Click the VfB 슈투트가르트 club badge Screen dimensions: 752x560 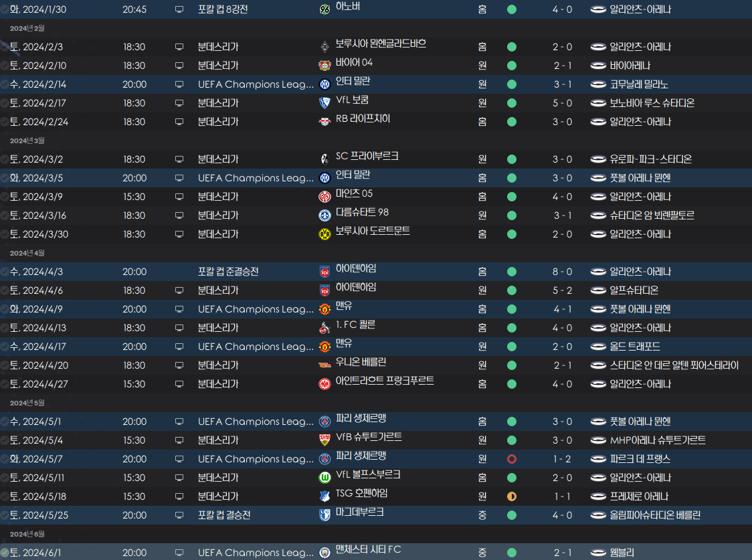tap(324, 440)
